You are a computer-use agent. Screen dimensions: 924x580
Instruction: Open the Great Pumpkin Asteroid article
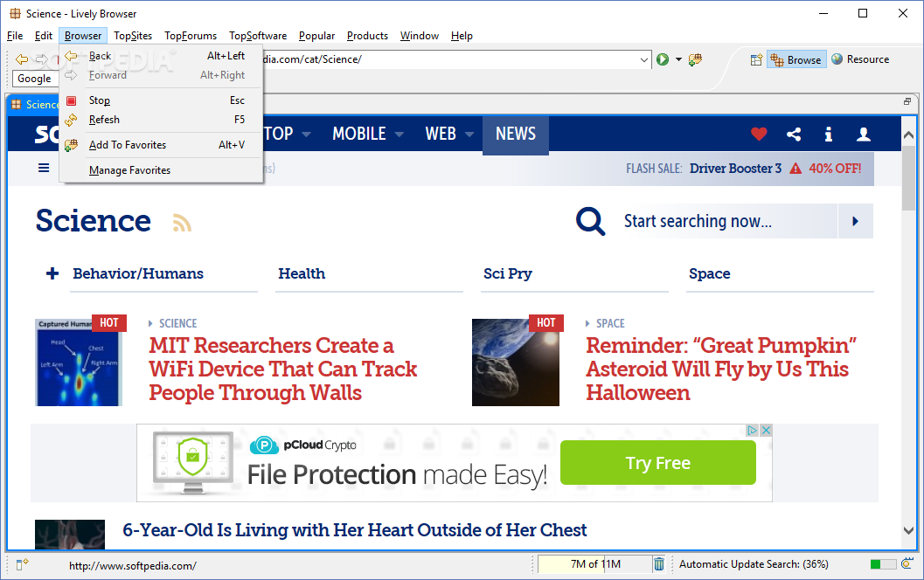pos(720,369)
